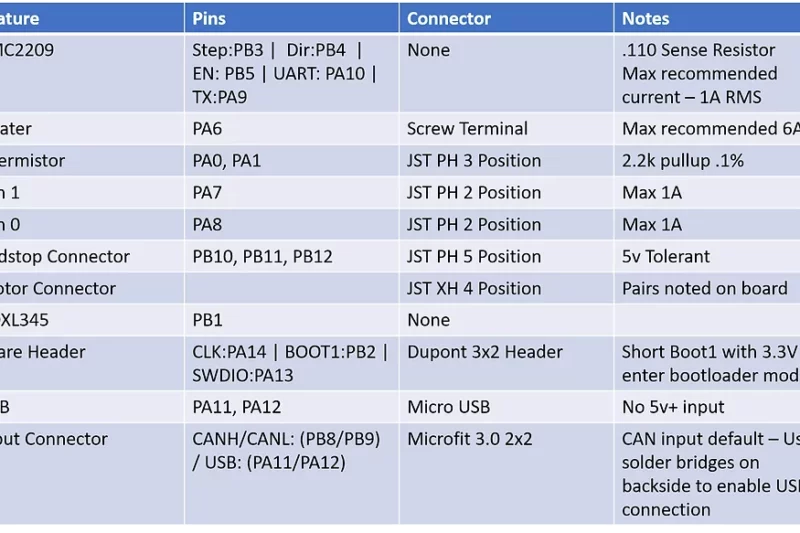Screen dimensions: 800x533
Task: Click the Pins column header
Action: pyautogui.click(x=209, y=18)
